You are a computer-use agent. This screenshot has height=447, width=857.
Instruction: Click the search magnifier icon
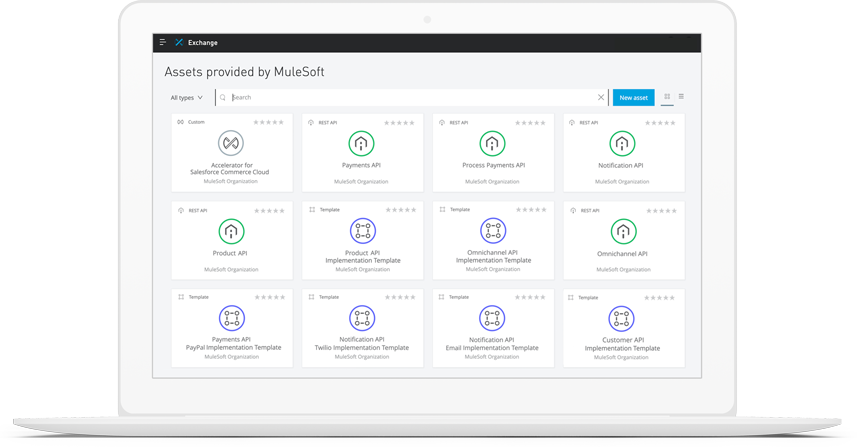pos(222,98)
